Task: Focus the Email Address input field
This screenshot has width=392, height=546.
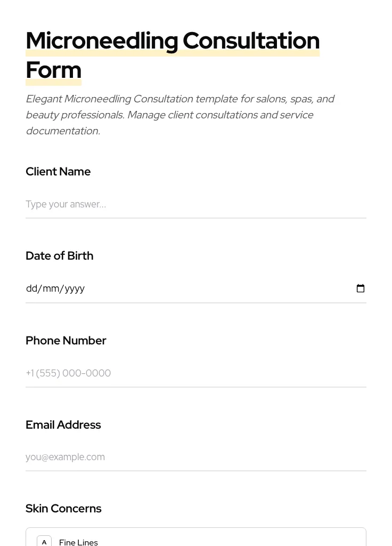Action: point(196,457)
